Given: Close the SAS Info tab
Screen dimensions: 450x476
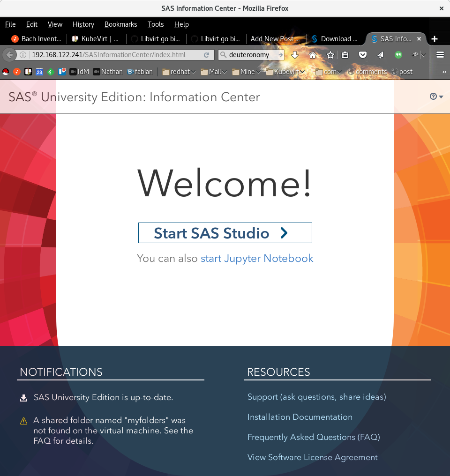Looking at the screenshot, I should [419, 39].
